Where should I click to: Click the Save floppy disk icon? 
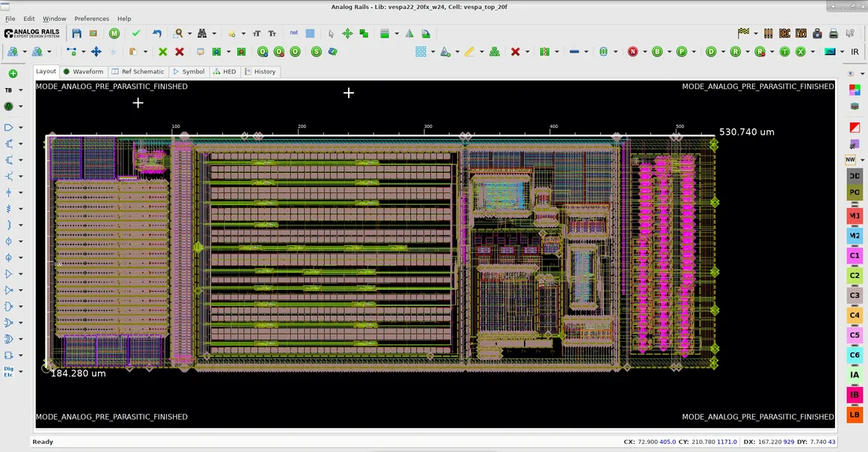(x=77, y=34)
